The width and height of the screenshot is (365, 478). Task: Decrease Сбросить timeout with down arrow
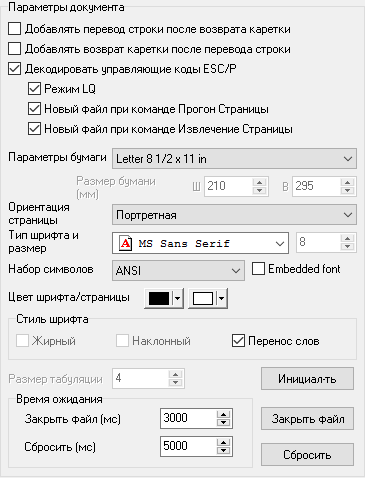[x=223, y=451]
